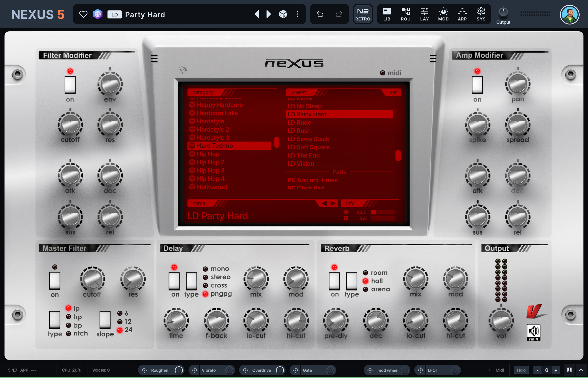Toggle the Filter Modifier on switch
588x378 pixels.
tap(70, 85)
